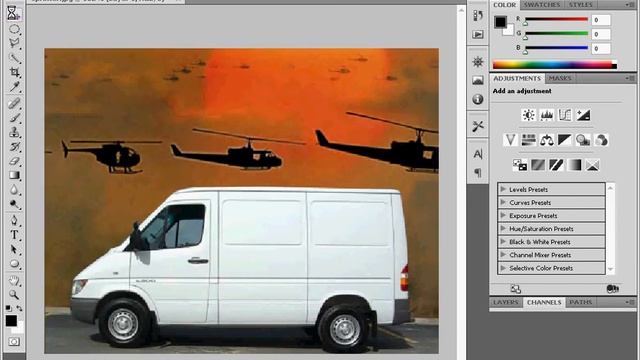Add a Threshold adjustment
The image size is (640, 360).
click(x=556, y=165)
